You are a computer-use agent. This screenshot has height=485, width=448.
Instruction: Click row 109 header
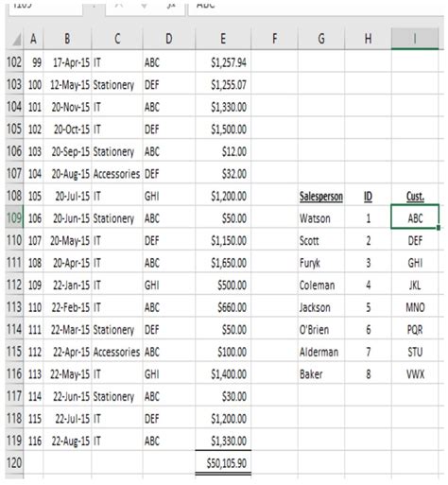pos(14,218)
